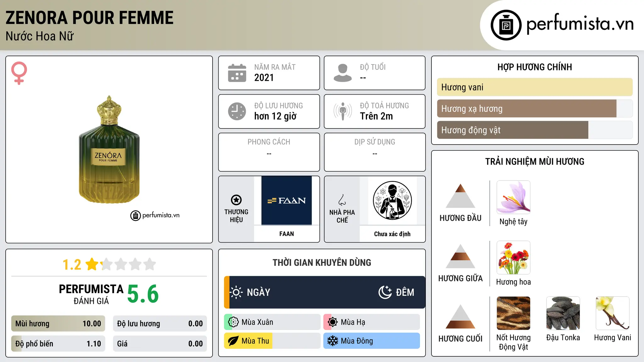
Task: Click the Trải nghiệm mùi hương heading
Action: [x=535, y=162]
